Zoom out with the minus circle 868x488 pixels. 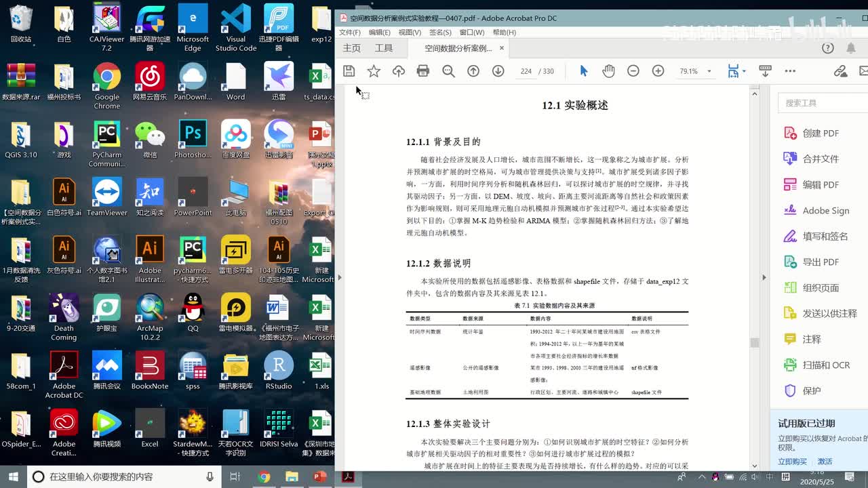(633, 71)
